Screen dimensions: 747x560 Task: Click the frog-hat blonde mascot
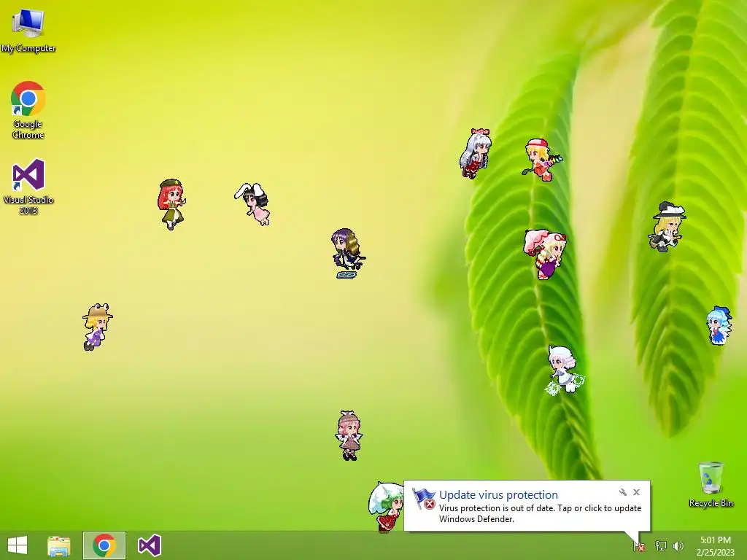coord(97,327)
